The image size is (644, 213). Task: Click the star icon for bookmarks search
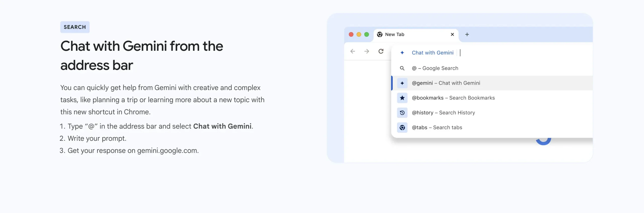(402, 98)
